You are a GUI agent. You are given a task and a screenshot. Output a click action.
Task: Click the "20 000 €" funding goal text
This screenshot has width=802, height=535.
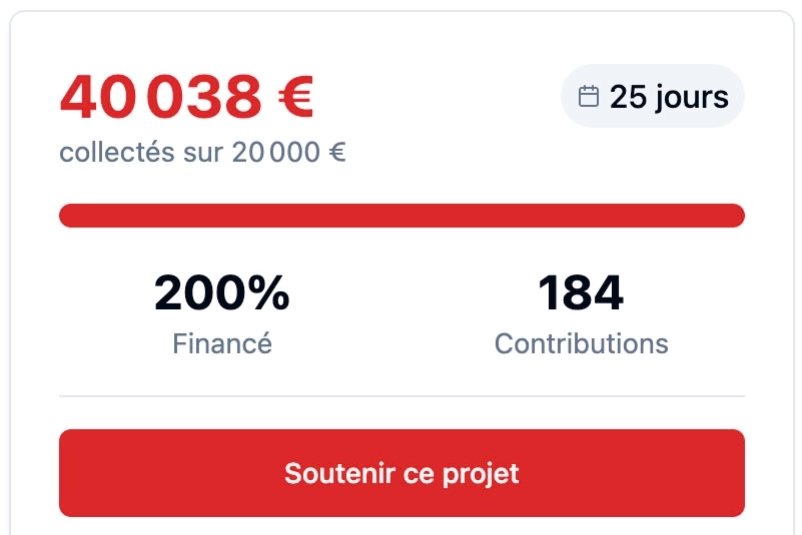[x=289, y=153]
